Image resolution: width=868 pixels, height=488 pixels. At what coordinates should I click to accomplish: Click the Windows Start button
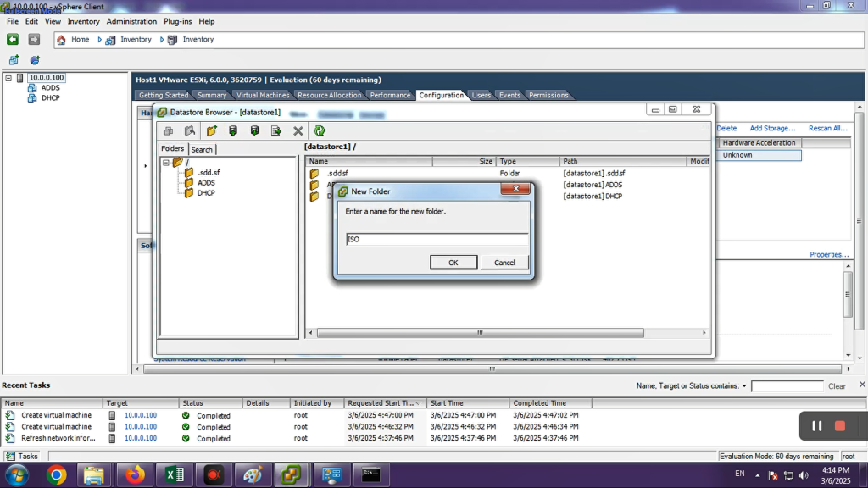coord(17,474)
